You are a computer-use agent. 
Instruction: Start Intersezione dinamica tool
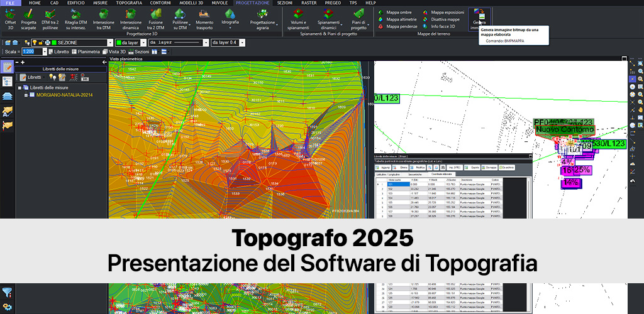[131, 19]
